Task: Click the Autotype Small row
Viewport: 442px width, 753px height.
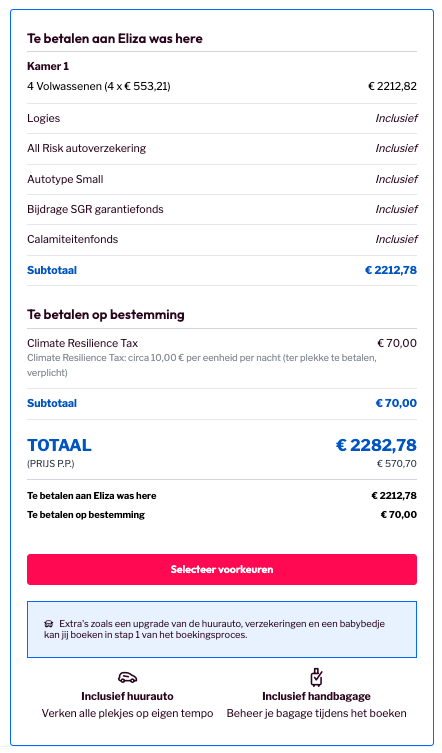Action: pos(221,179)
